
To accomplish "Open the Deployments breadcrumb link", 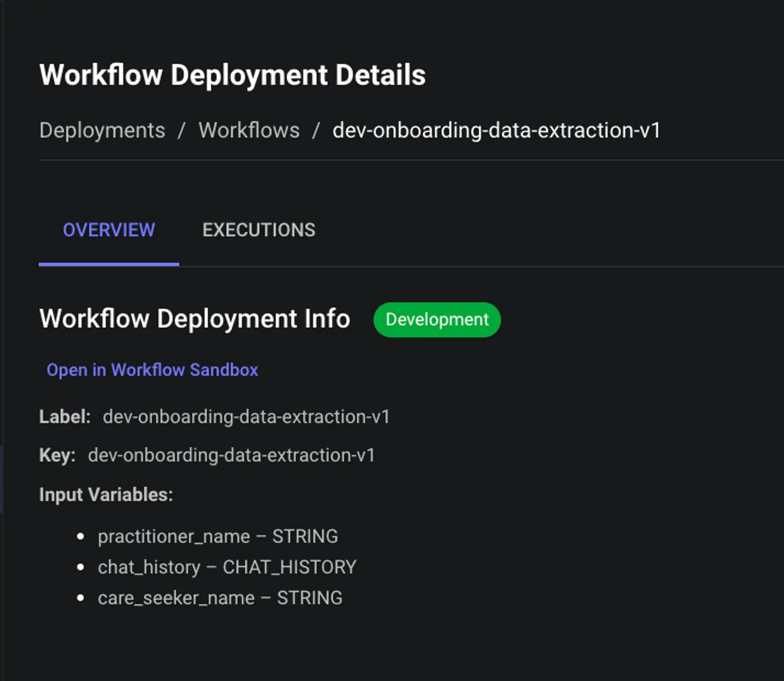I will tap(103, 130).
